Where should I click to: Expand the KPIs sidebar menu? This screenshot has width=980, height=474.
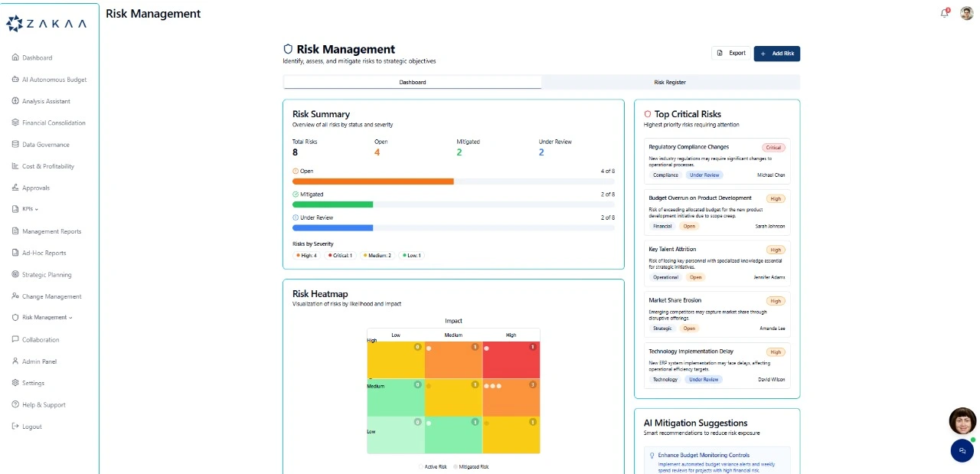tap(31, 209)
